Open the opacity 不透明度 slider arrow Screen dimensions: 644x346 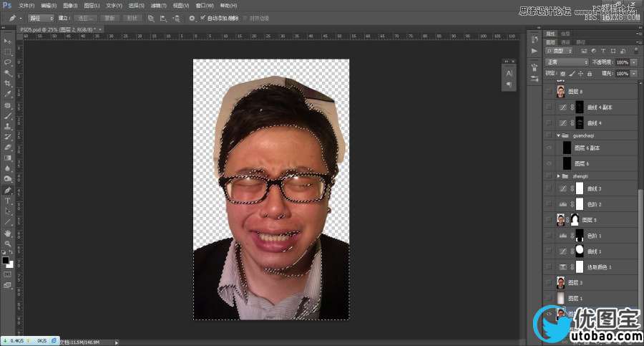[634, 62]
